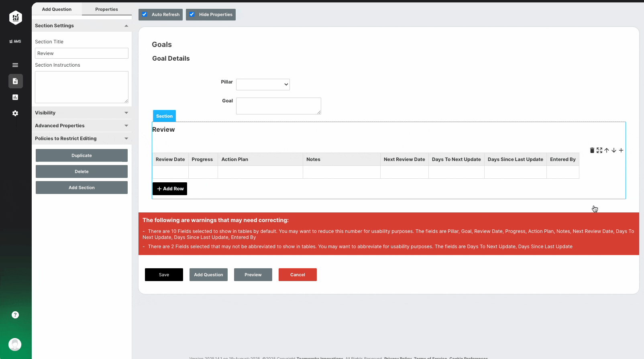This screenshot has height=359, width=644.
Task: Delete the Review section using the trash icon
Action: [592, 150]
